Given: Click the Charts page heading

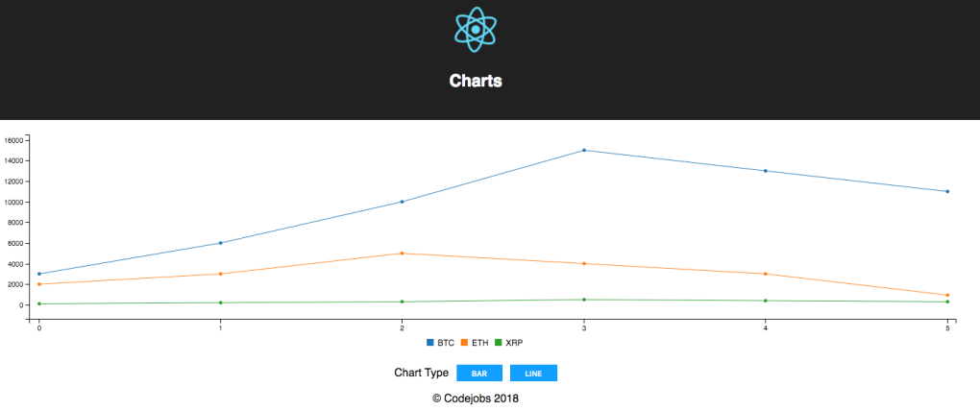Looking at the screenshot, I should pos(476,82).
